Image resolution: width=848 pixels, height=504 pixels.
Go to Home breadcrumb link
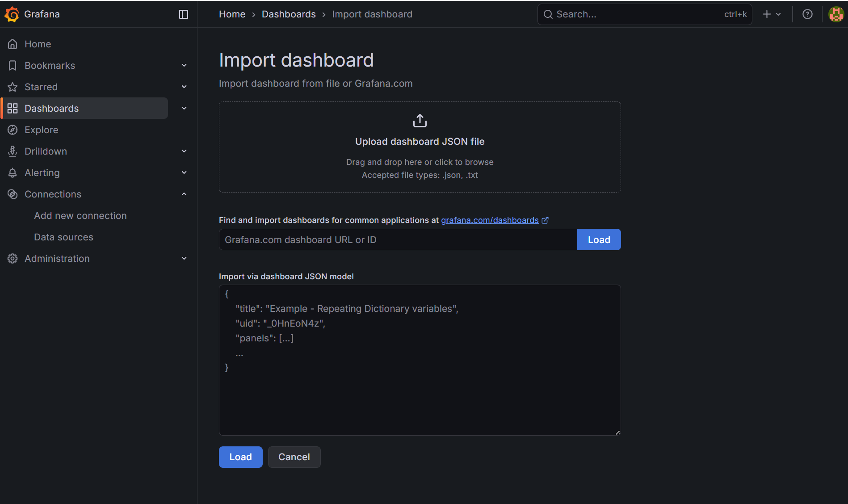[x=232, y=14]
